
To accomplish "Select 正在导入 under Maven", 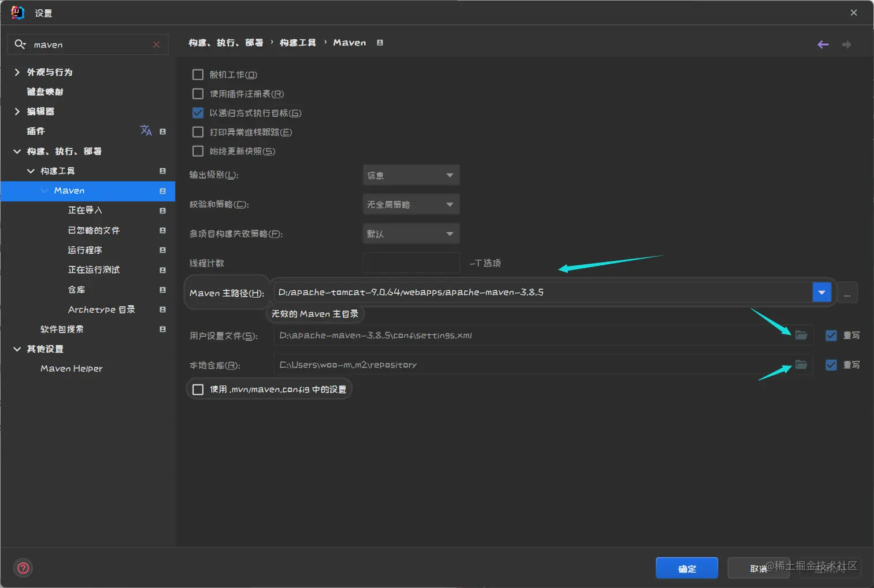I will click(85, 210).
